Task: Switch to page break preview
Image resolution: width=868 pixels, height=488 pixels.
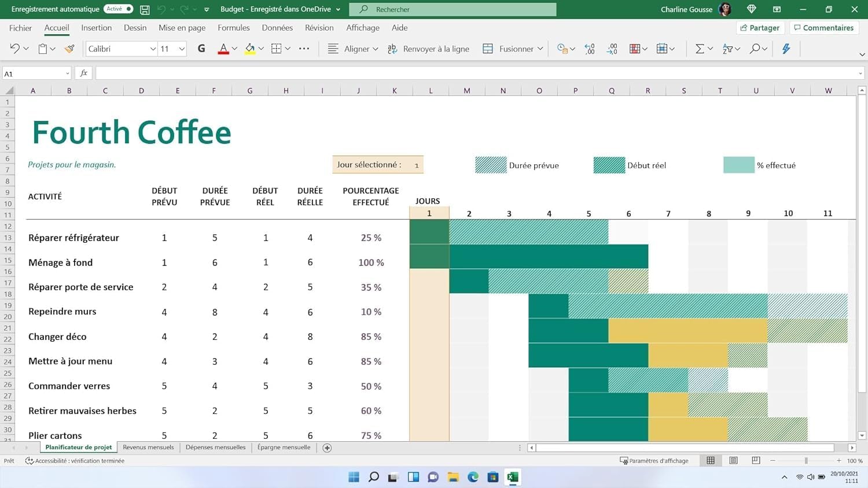Action: point(756,461)
